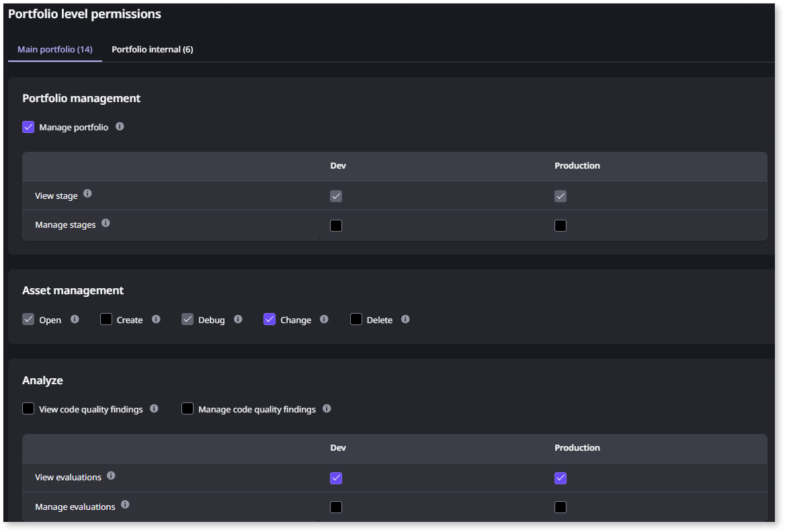Toggle View stage checkbox for Production
The width and height of the screenshot is (785, 532).
tap(561, 196)
